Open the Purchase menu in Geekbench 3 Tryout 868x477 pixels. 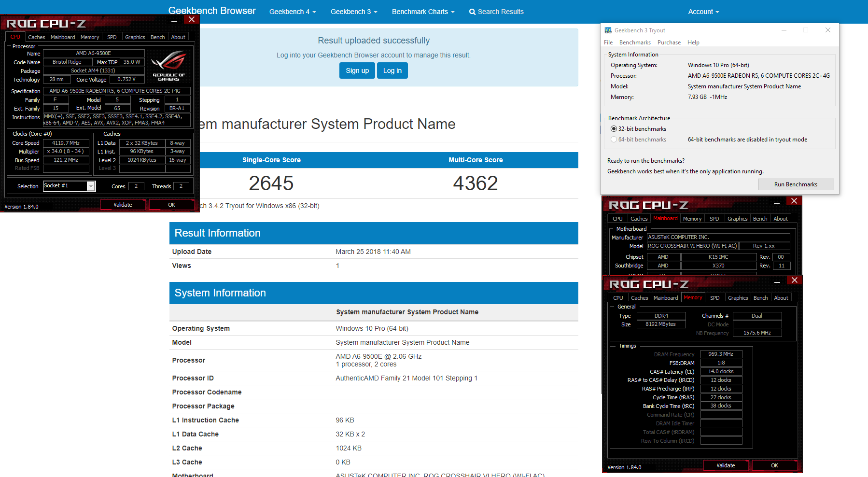(x=669, y=42)
